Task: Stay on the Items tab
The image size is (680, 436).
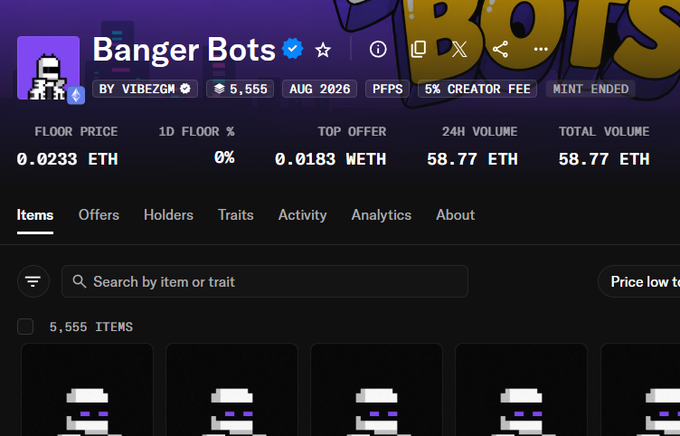Action: pyautogui.click(x=35, y=215)
